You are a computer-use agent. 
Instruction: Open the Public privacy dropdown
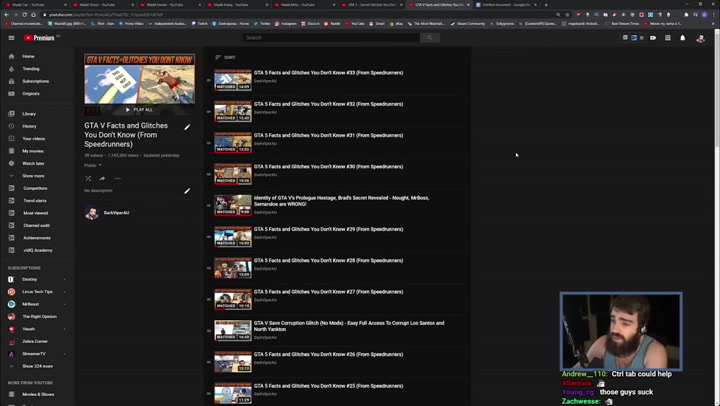click(93, 165)
